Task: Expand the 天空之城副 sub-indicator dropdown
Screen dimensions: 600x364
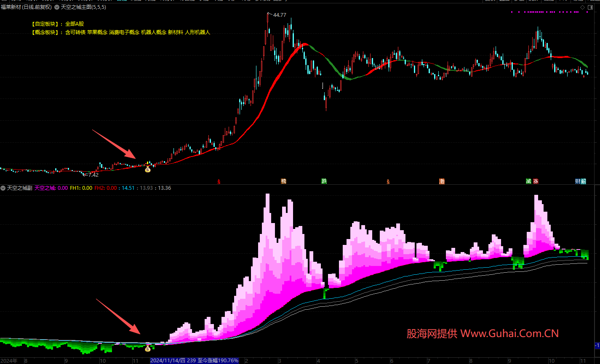Action: click(x=3, y=188)
